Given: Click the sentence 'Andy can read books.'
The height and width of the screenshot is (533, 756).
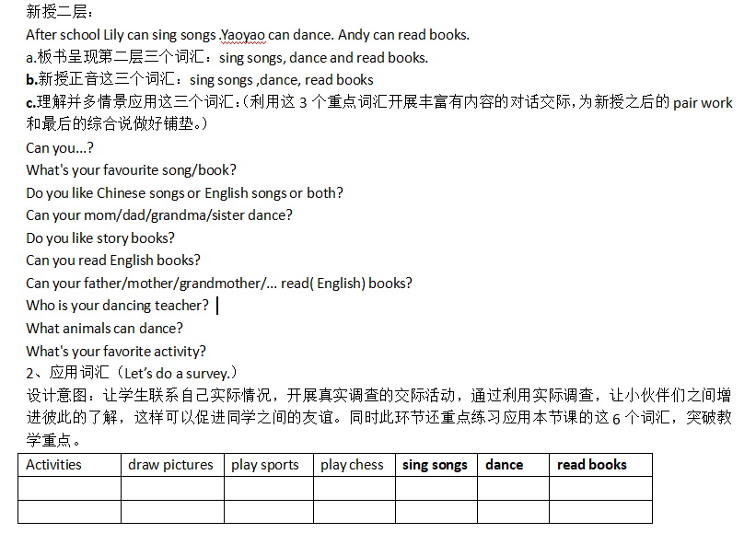Looking at the screenshot, I should tap(403, 35).
